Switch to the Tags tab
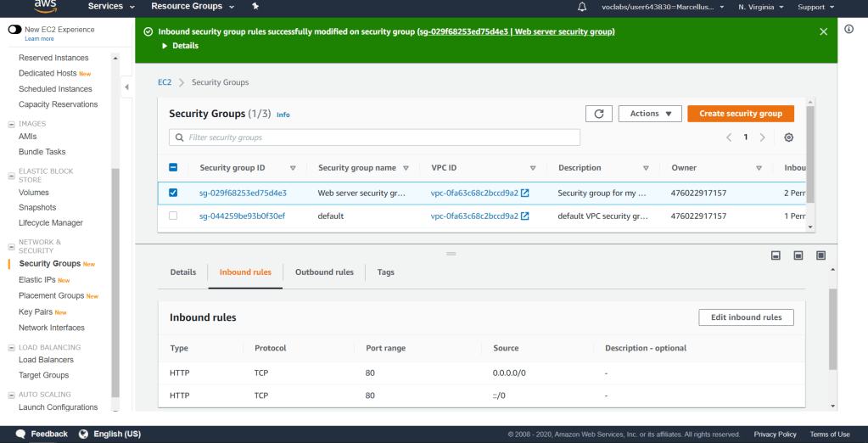The height and width of the screenshot is (443, 868). (x=385, y=272)
